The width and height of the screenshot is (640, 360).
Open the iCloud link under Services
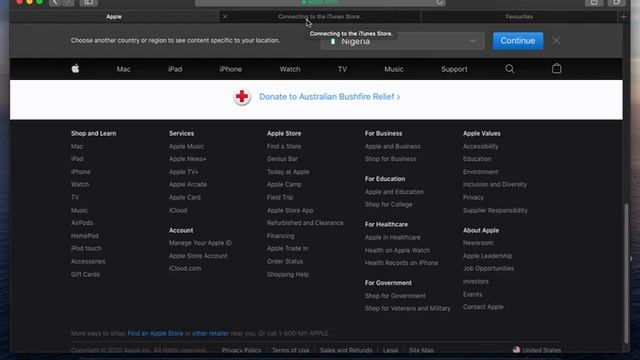[178, 210]
